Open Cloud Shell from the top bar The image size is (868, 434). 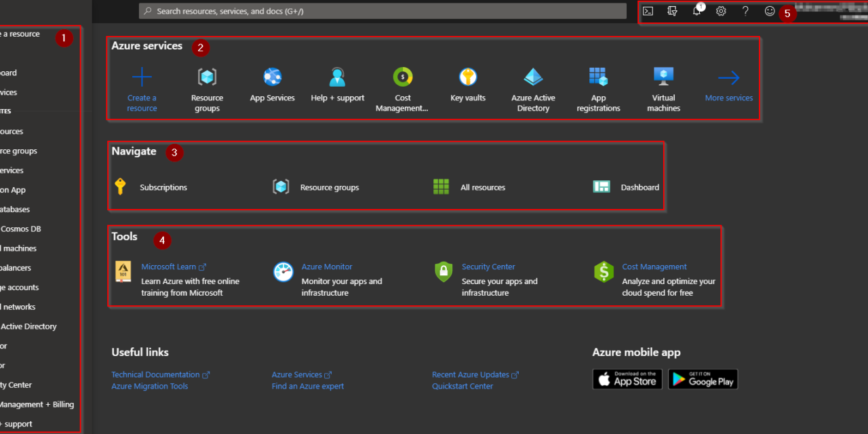(648, 11)
